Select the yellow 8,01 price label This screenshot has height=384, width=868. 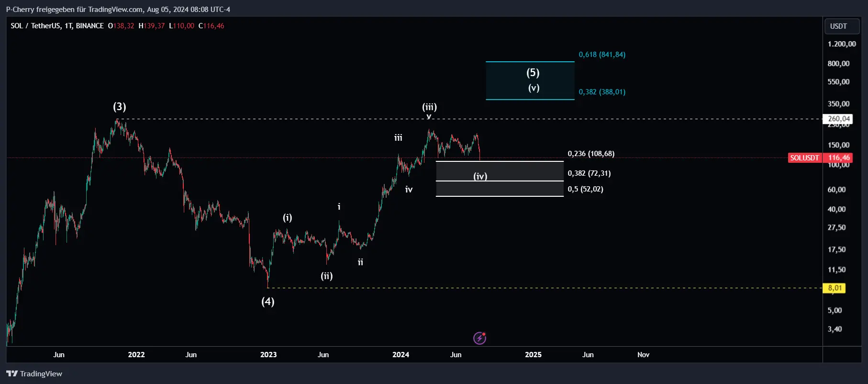pos(835,288)
